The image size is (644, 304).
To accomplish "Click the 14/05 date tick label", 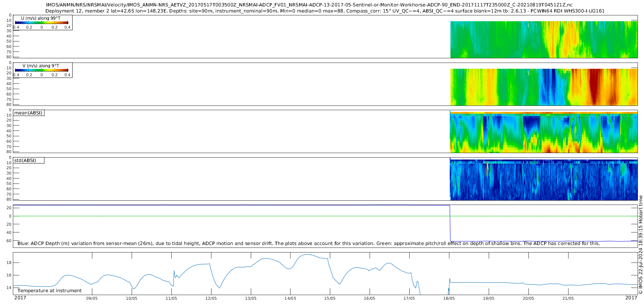I will pyautogui.click(x=290, y=299).
